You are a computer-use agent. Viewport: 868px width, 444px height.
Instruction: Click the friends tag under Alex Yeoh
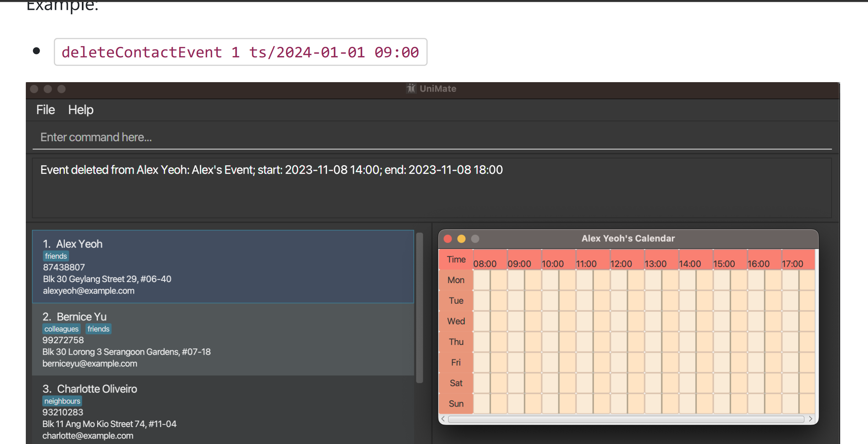56,256
